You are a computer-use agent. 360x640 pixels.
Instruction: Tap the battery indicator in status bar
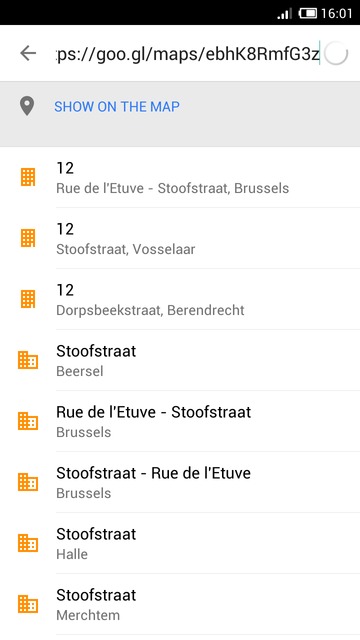(x=308, y=13)
